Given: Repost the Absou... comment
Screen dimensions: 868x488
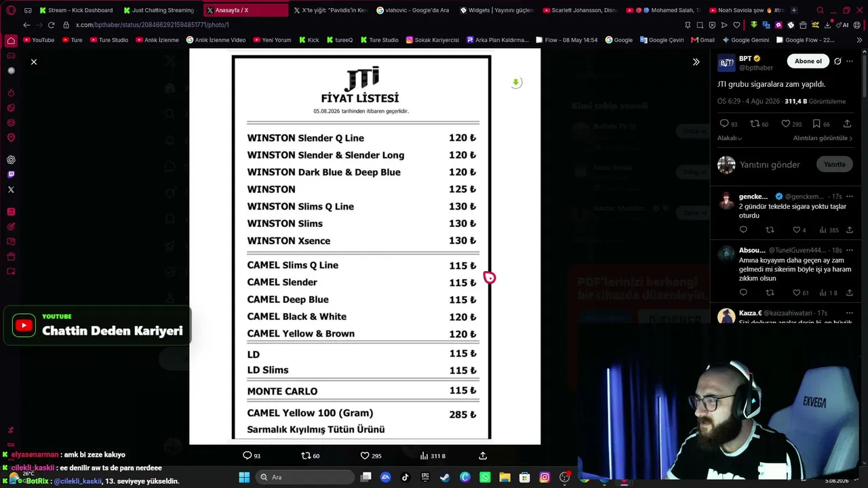Looking at the screenshot, I should [770, 293].
